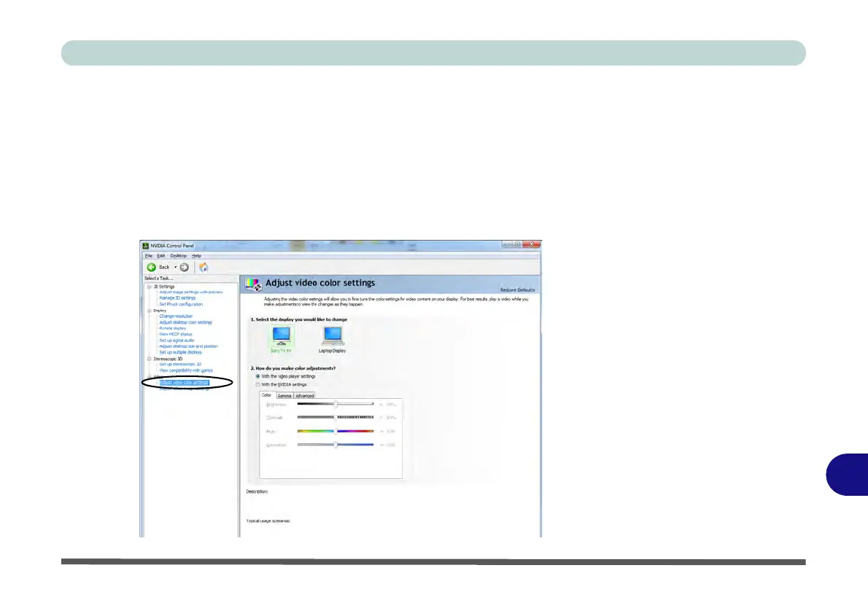Close the NVIDIA Control Panel window
The width and height of the screenshot is (868, 611).
532,244
